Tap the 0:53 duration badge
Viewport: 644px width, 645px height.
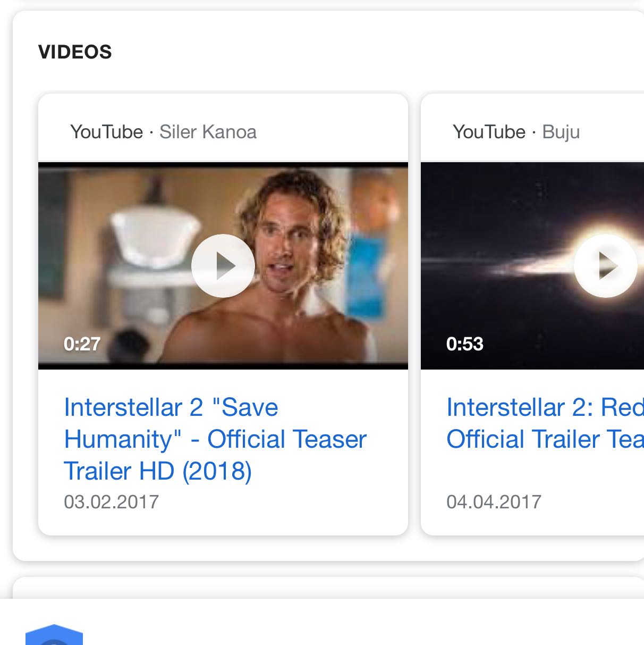tap(464, 344)
